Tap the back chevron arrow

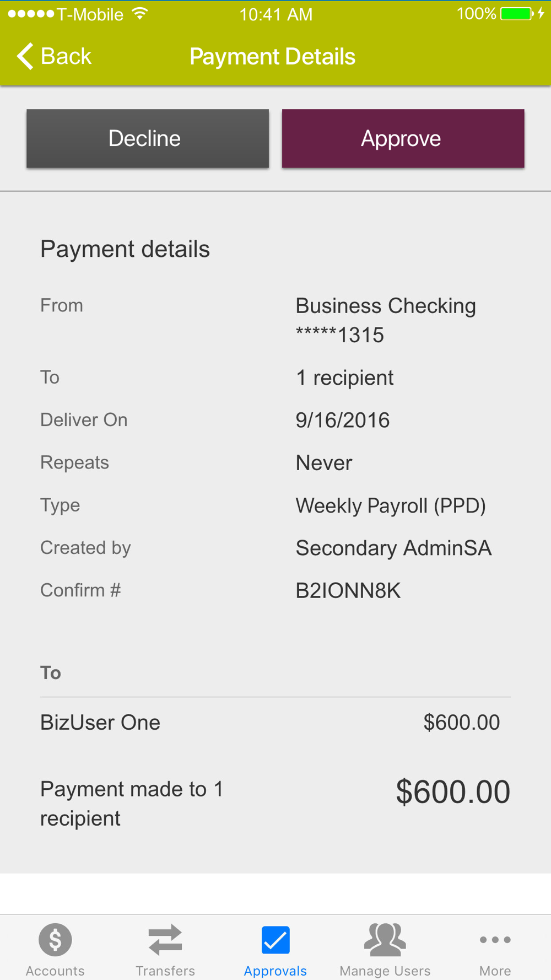click(x=25, y=56)
